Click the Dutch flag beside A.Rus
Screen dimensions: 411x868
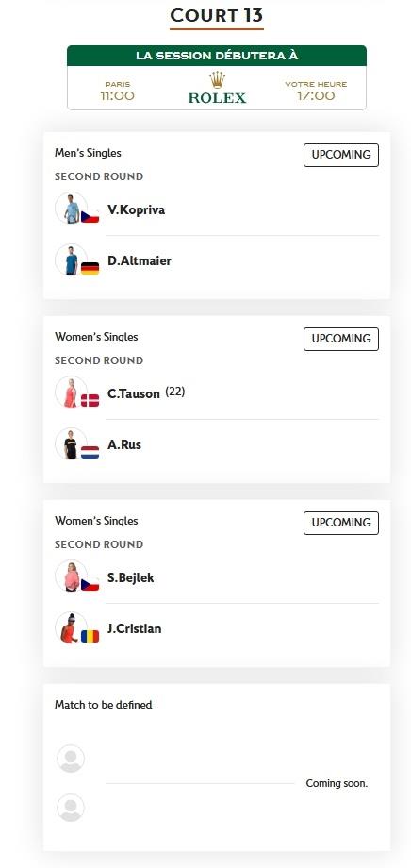[90, 452]
